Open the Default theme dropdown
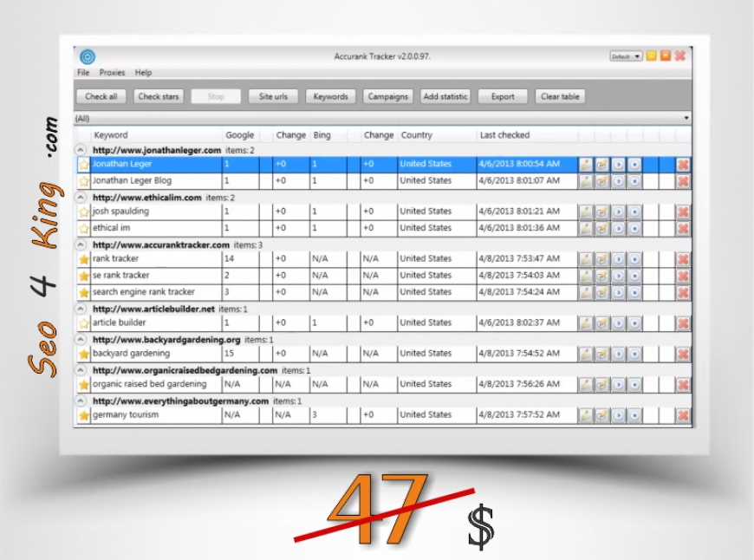The image size is (754, 560). pyautogui.click(x=626, y=56)
